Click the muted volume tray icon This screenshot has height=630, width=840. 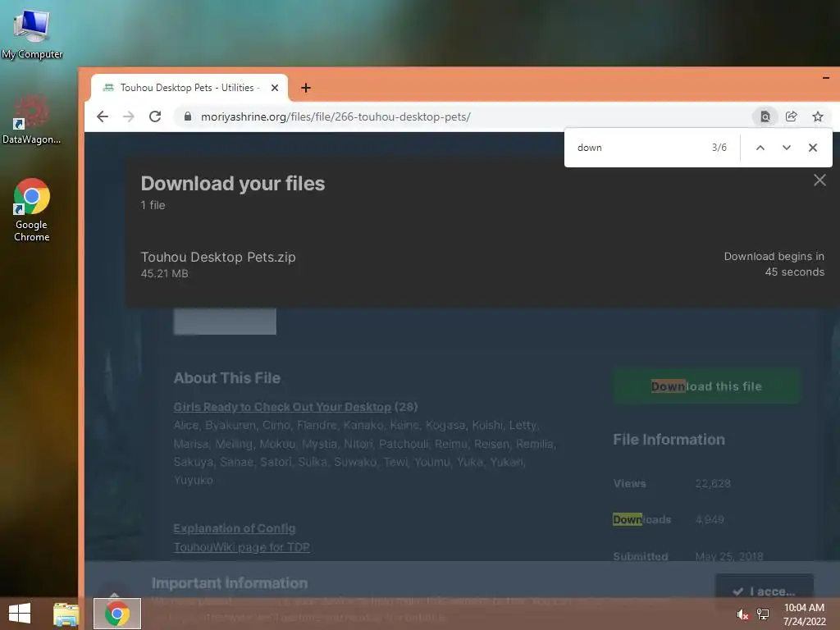742,614
